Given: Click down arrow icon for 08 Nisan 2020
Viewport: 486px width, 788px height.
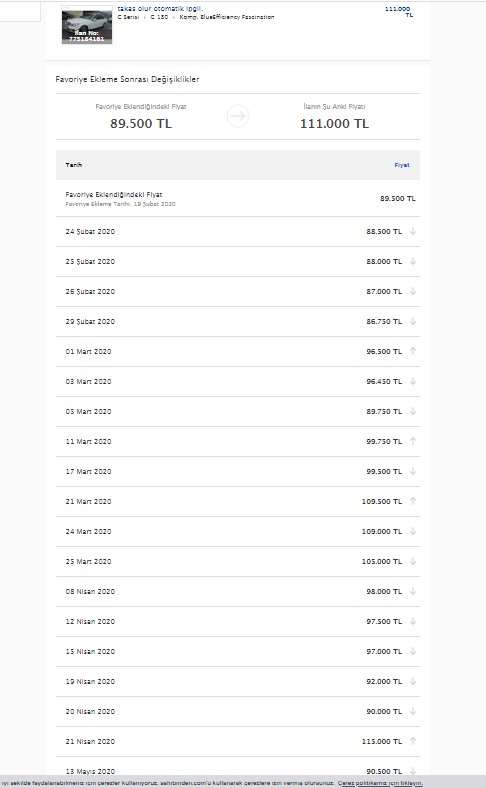Looking at the screenshot, I should click(413, 592).
